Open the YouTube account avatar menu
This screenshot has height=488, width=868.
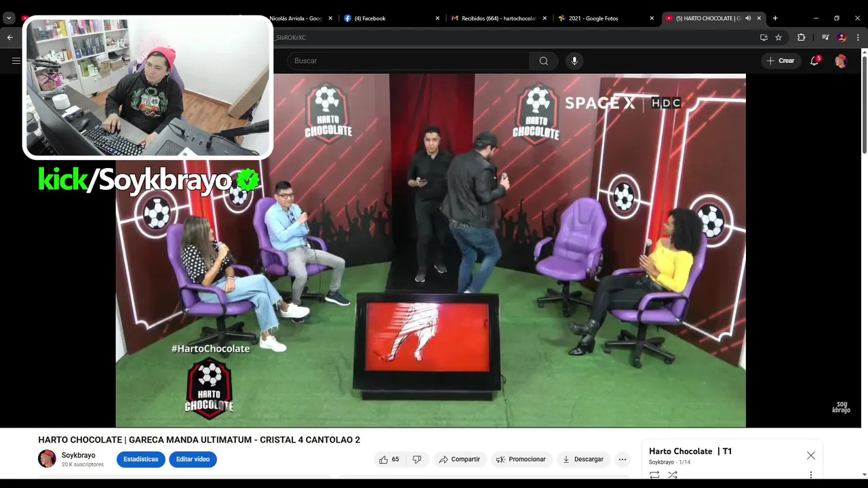(x=841, y=61)
